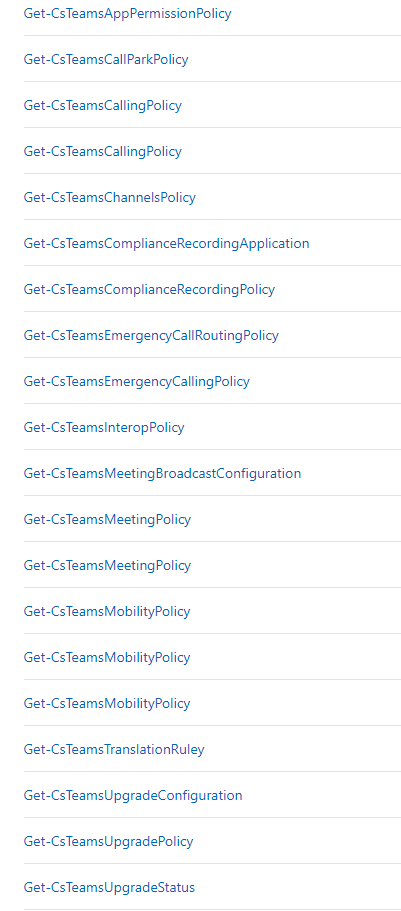401x911 pixels.
Task: Select the Get-CsTeamsChannelsPolicy link
Action: [109, 197]
